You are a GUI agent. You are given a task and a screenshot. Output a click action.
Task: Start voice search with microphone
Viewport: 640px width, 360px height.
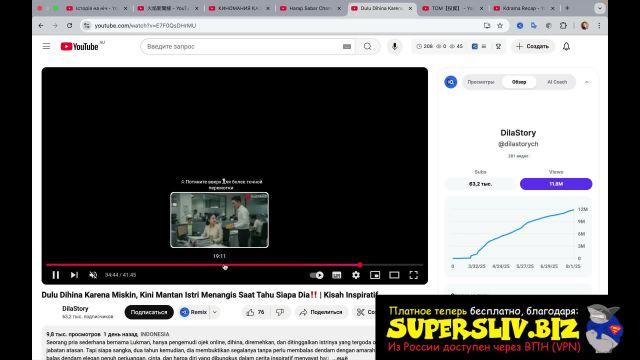(395, 47)
